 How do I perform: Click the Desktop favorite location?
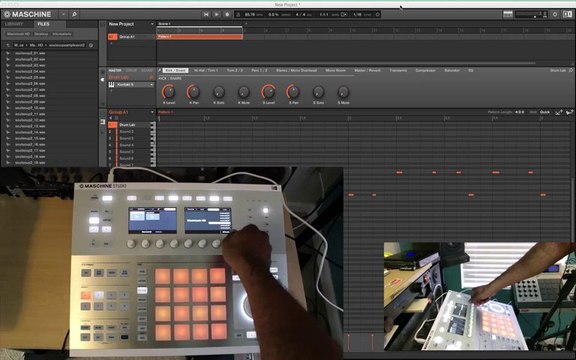click(41, 34)
